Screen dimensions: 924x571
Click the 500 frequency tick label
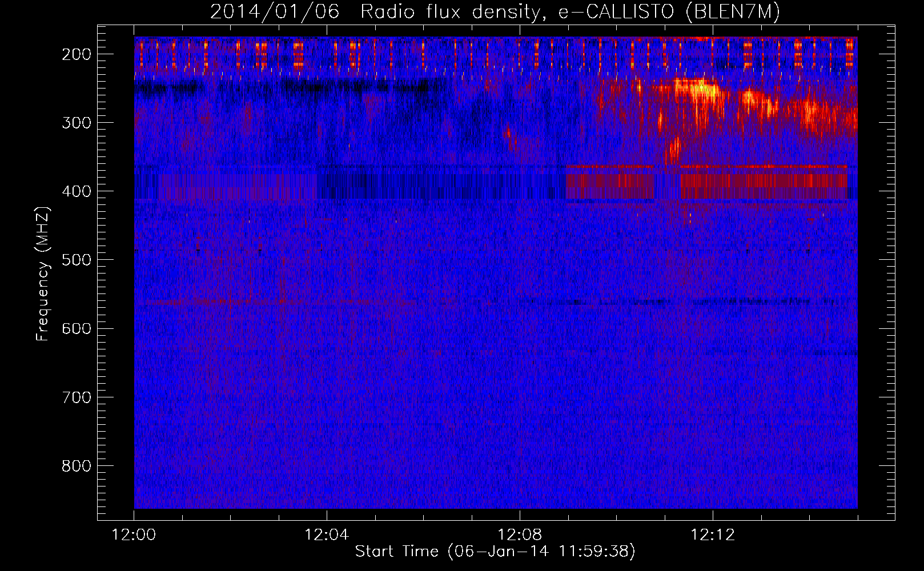tap(77, 260)
